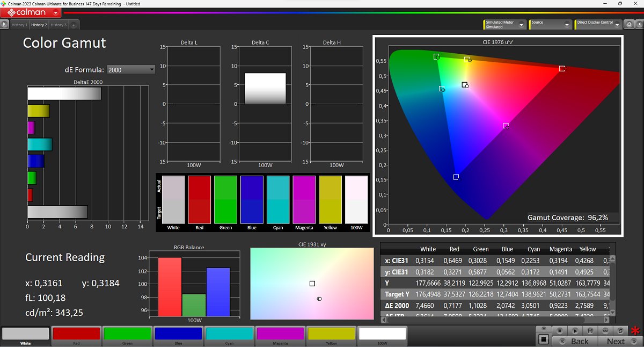Click the CIE 1976 u'v' gamut chart
Viewport: 644px width, 347px height.
click(498, 135)
